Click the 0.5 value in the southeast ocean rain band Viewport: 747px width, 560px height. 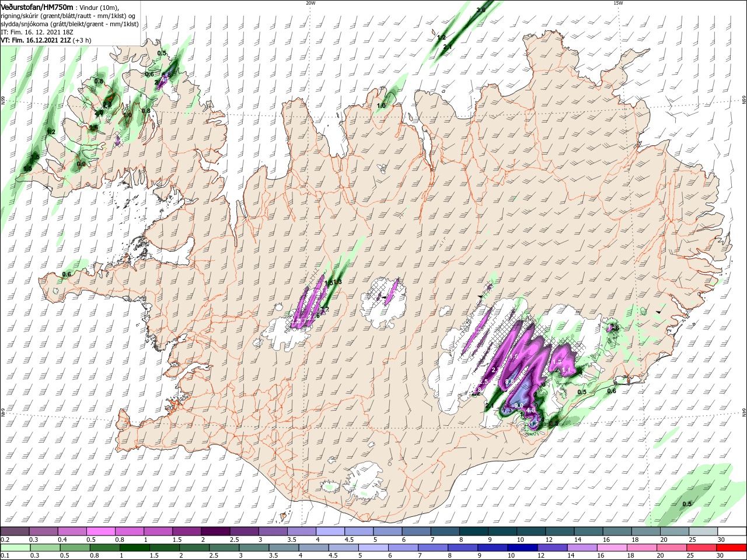pyautogui.click(x=687, y=504)
